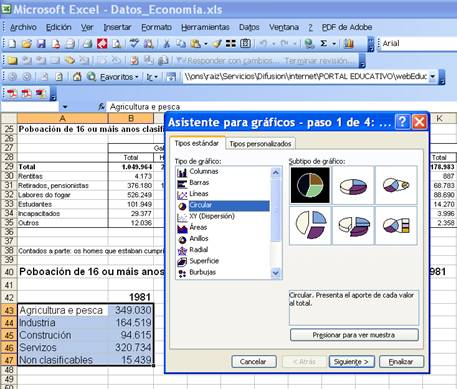Click the Siguiente > button
The image size is (457, 389).
(x=351, y=362)
